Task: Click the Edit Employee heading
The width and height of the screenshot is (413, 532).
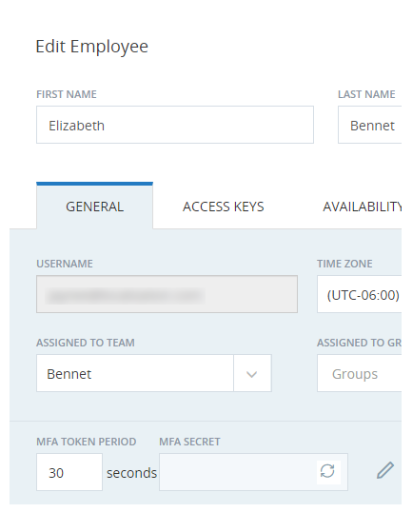Action: (x=92, y=46)
